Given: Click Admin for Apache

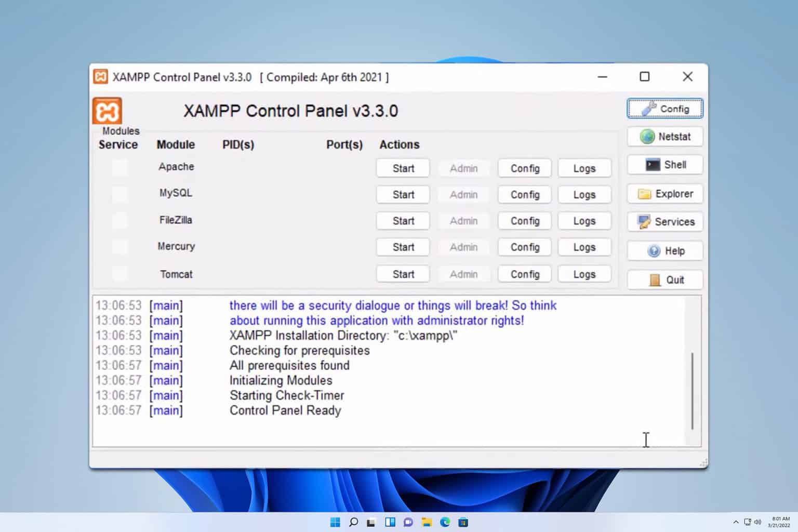Looking at the screenshot, I should (463, 168).
